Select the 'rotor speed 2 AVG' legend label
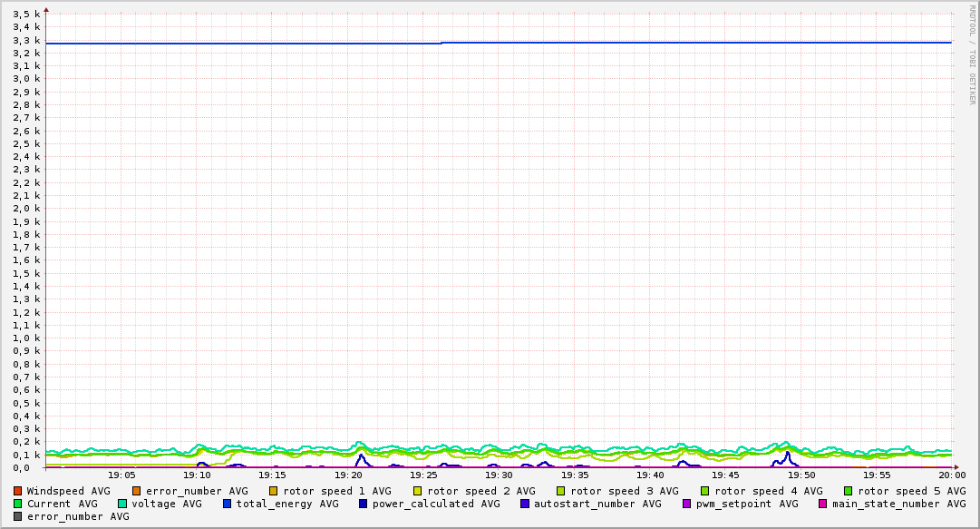The image size is (980, 529). (481, 492)
